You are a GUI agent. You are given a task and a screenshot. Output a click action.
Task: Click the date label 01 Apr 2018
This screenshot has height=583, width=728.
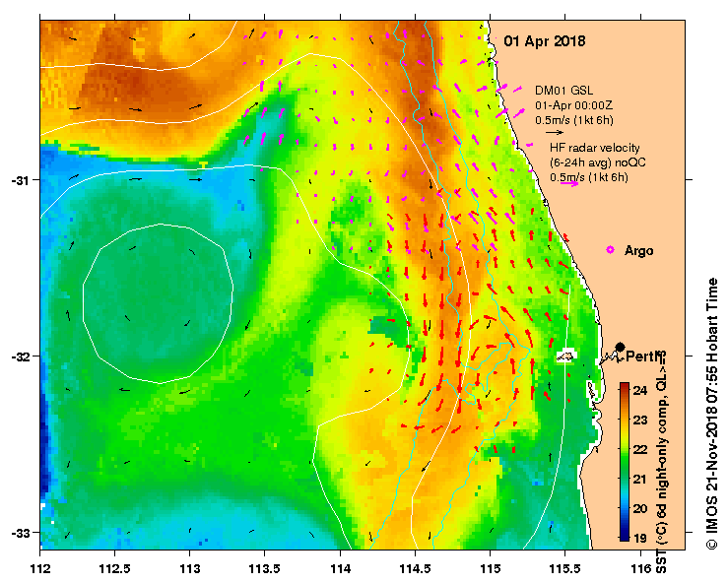point(545,41)
